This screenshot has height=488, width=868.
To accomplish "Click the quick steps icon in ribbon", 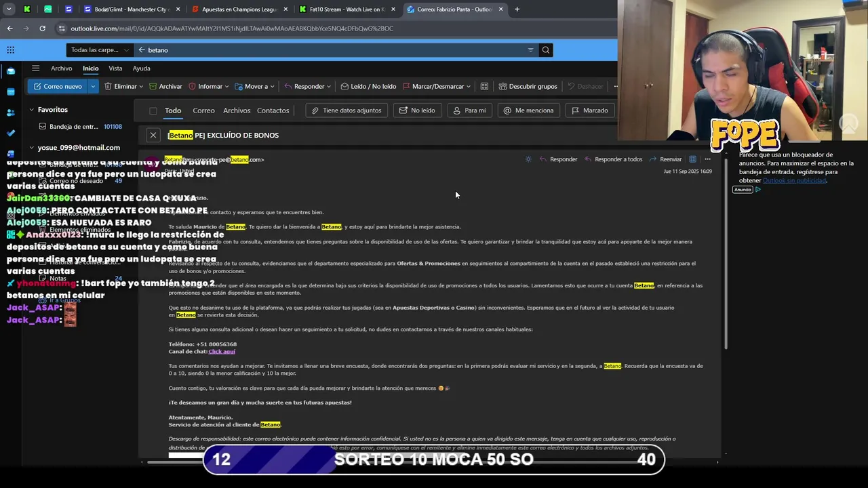I will pos(484,86).
